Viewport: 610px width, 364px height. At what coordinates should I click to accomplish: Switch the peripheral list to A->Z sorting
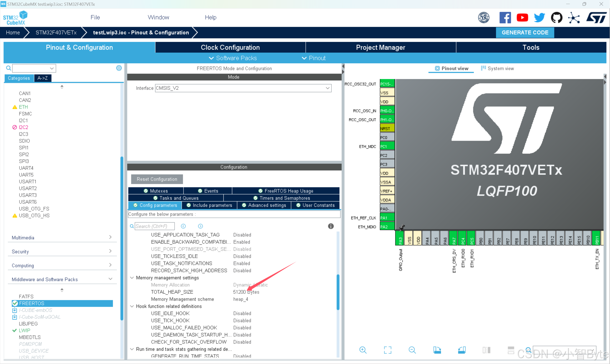(x=42, y=78)
